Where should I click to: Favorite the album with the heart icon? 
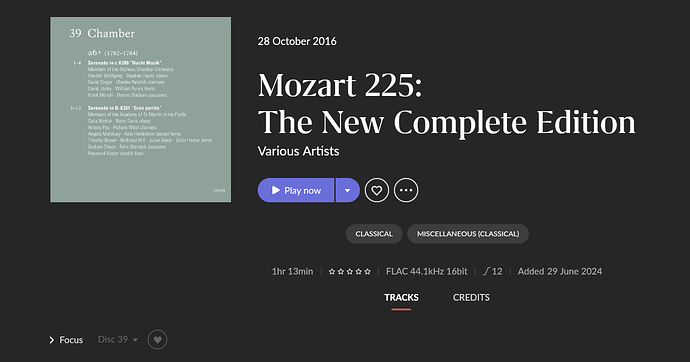pos(377,190)
